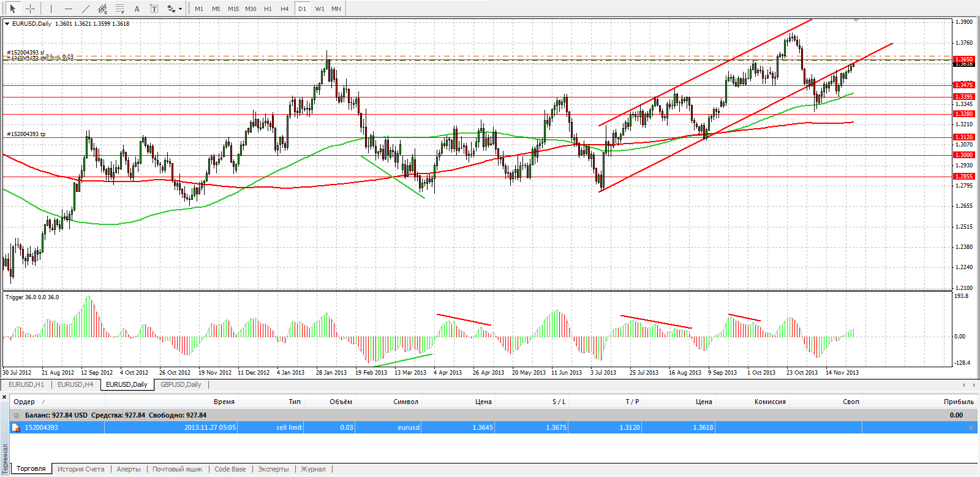Select the Trendline drawing tool
Screen dimensions: 980x477
[x=85, y=9]
